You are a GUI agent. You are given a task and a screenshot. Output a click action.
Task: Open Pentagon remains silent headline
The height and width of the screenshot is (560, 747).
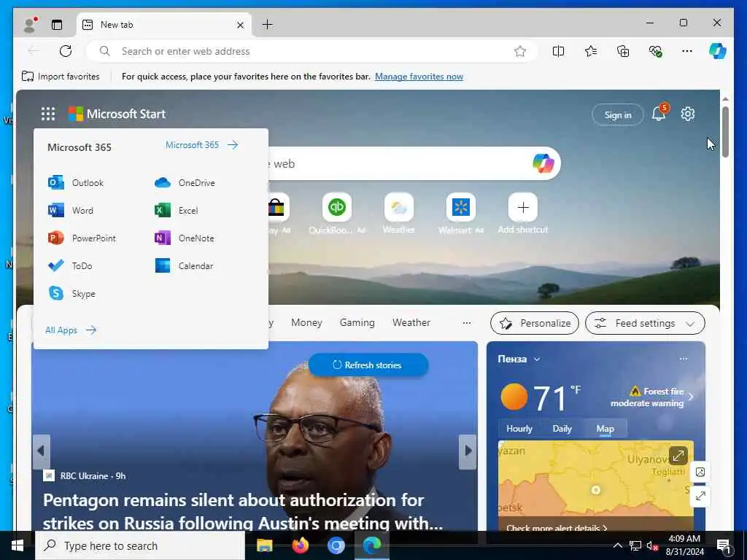(x=243, y=512)
